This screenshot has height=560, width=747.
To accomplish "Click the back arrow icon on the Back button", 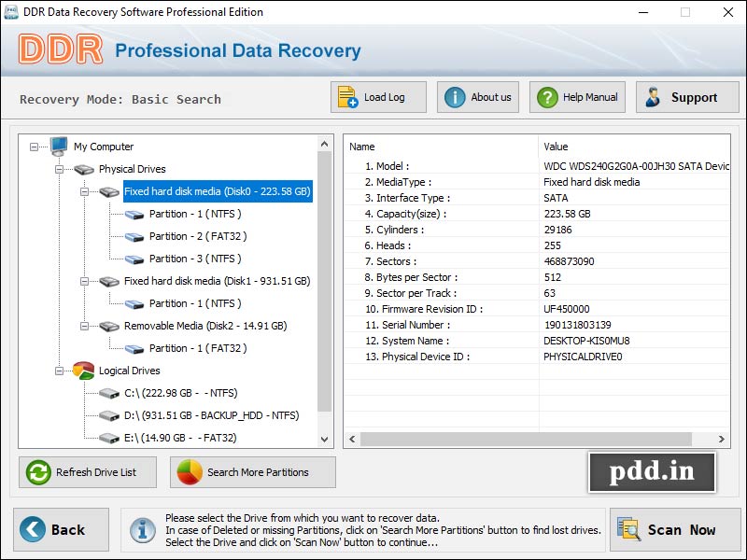I will pos(34,529).
